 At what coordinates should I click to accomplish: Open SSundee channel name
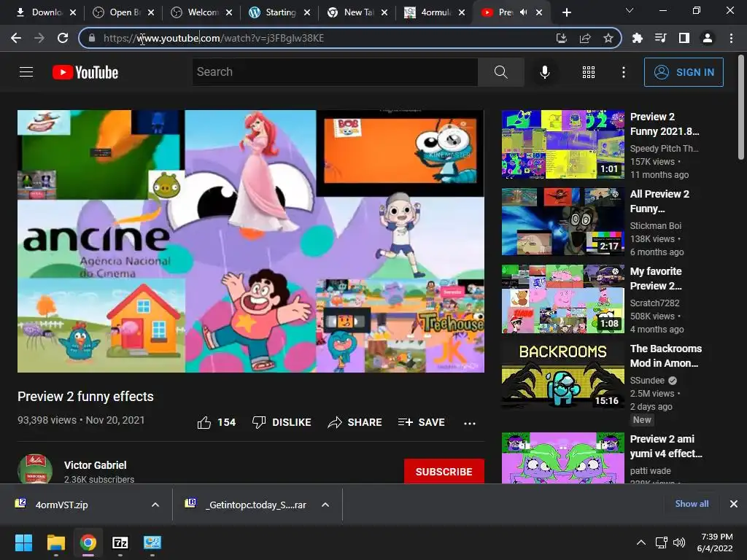click(x=647, y=381)
